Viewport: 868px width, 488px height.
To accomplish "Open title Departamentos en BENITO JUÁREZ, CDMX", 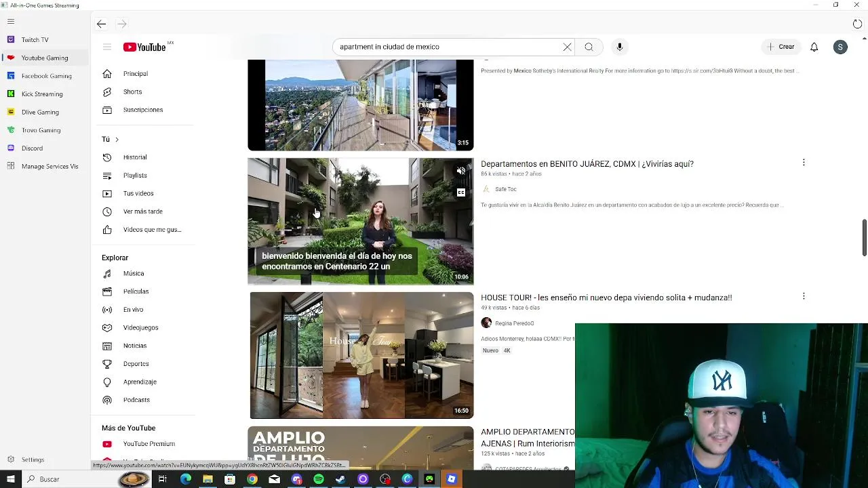I will click(587, 164).
